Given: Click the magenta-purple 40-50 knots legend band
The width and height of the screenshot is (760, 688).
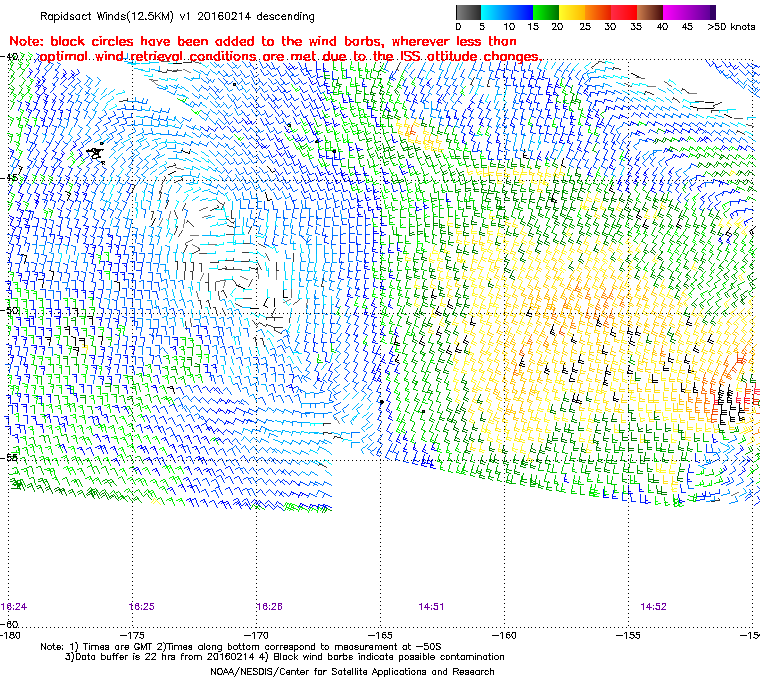Looking at the screenshot, I should click(x=689, y=12).
